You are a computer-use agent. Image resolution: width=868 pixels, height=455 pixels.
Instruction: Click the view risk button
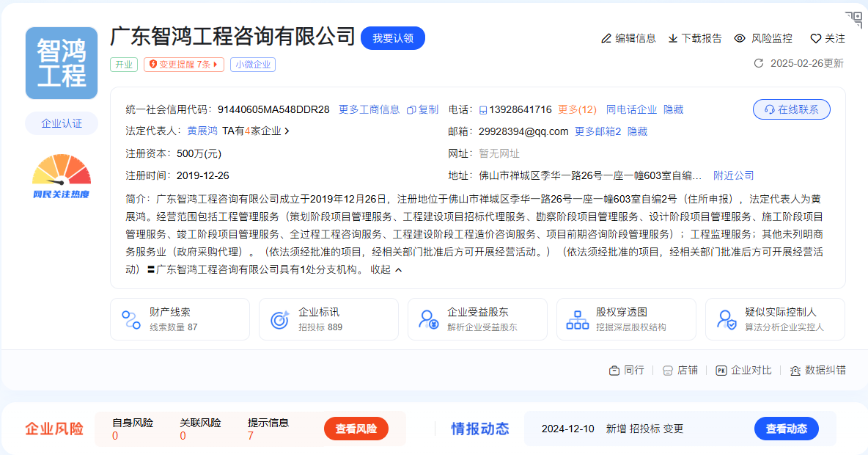click(x=356, y=429)
